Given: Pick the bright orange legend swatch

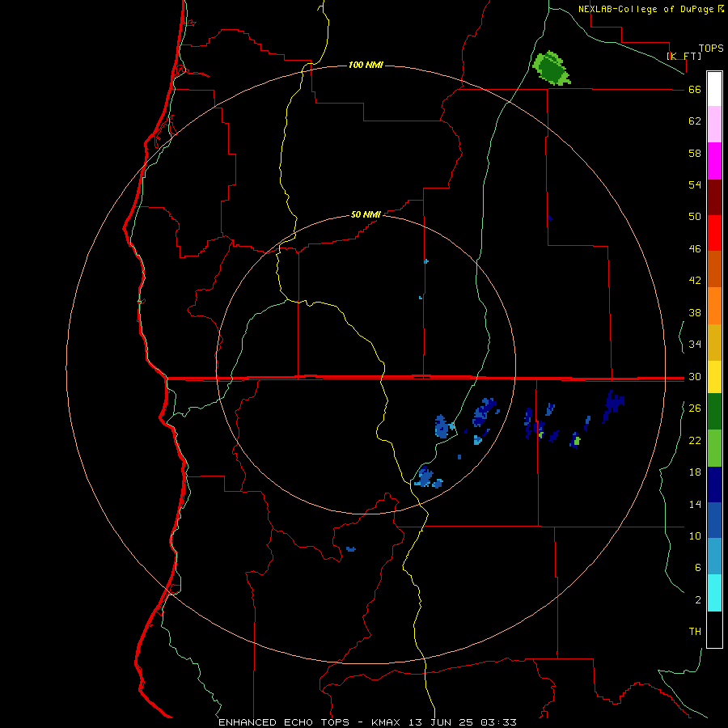Looking at the screenshot, I should (714, 306).
